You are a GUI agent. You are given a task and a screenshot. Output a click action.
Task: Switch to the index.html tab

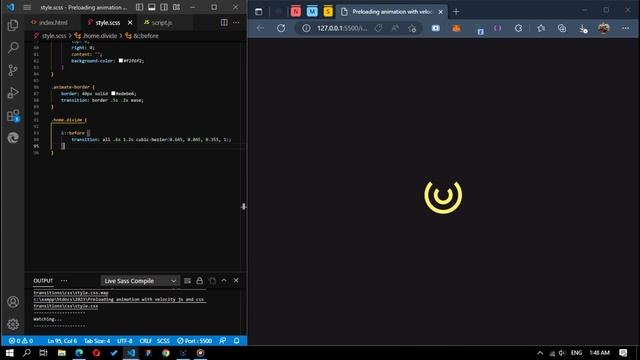click(53, 22)
